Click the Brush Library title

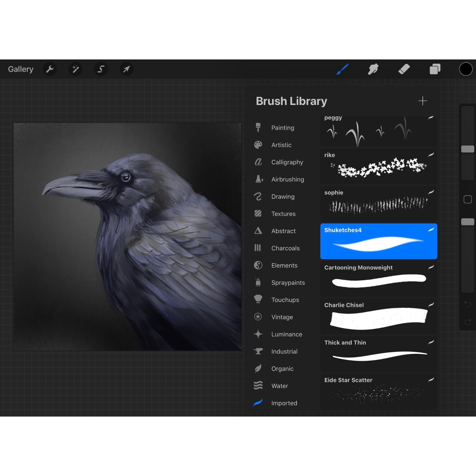click(291, 101)
